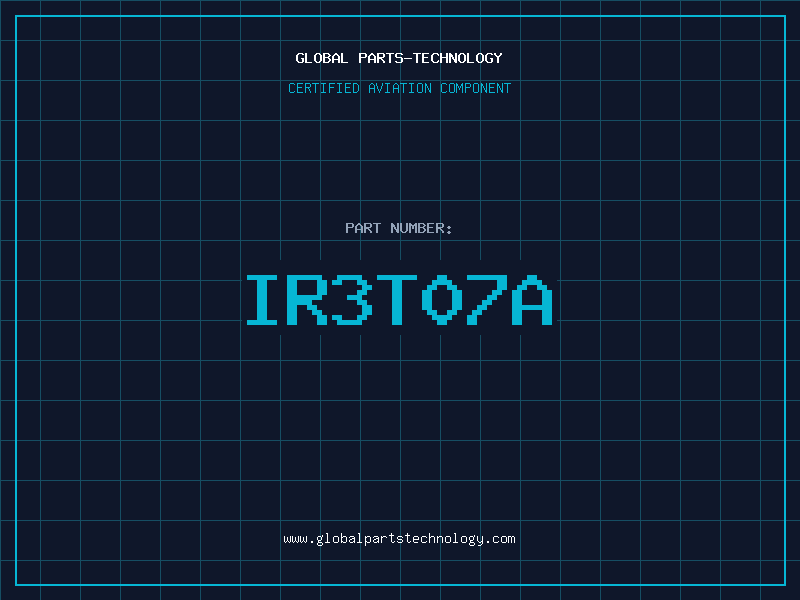The width and height of the screenshot is (800, 600).
Task: Click the website link www.globalpartstechnology.com
Action: coord(399,539)
